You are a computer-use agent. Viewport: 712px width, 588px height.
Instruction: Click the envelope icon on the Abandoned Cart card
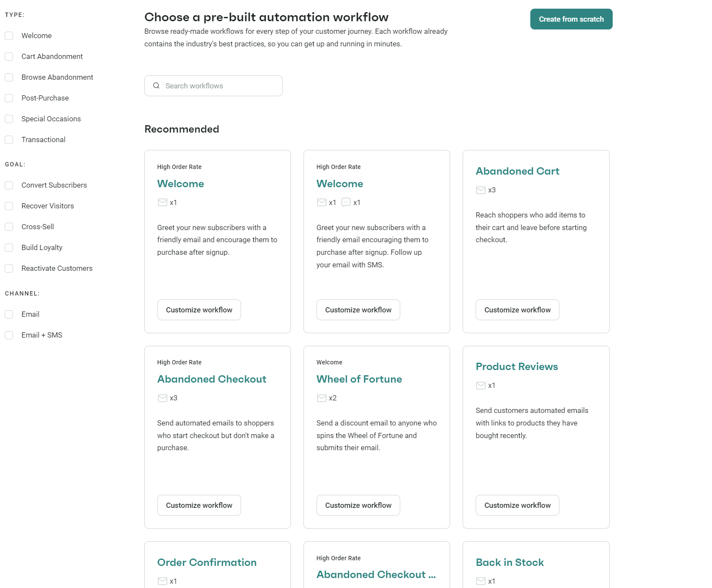pos(481,190)
